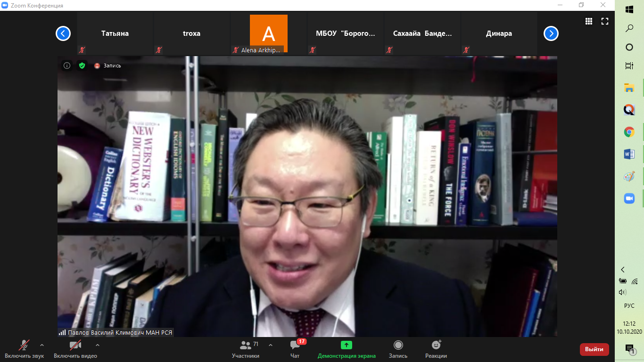Leave meeting with Выйти button
Screen dimensions: 644x362
tap(594, 349)
